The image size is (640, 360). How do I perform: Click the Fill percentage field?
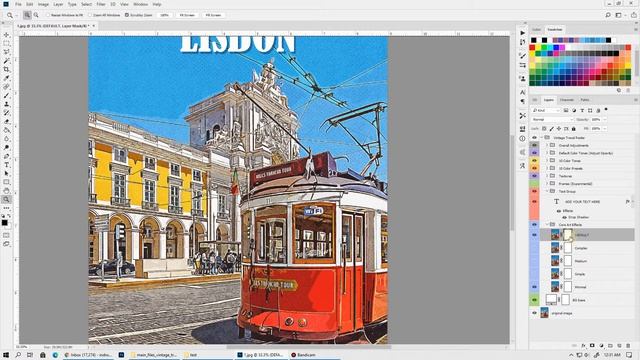click(596, 129)
